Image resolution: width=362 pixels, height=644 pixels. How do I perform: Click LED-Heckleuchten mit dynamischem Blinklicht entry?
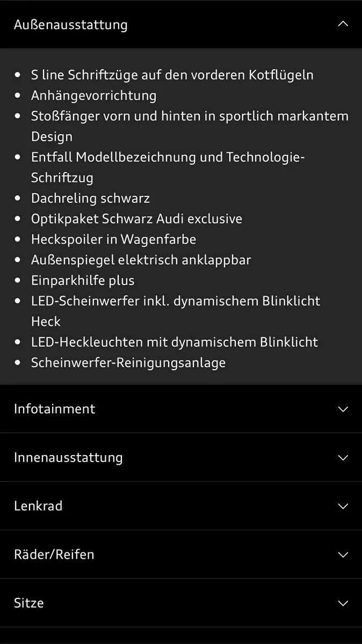point(175,342)
